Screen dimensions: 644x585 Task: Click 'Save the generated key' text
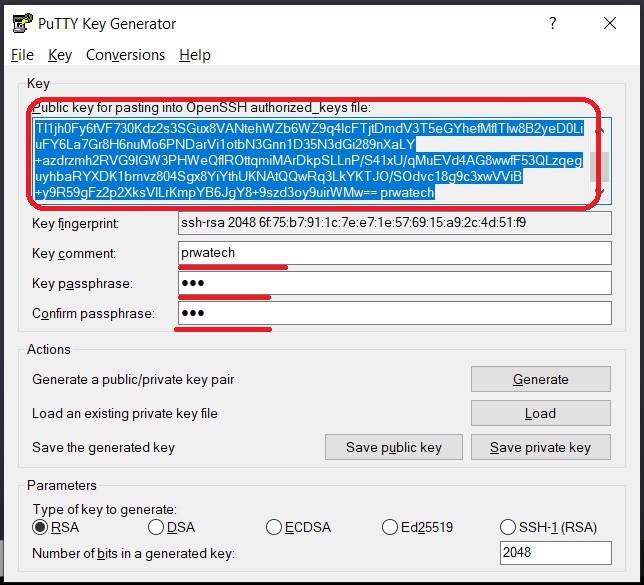point(104,447)
